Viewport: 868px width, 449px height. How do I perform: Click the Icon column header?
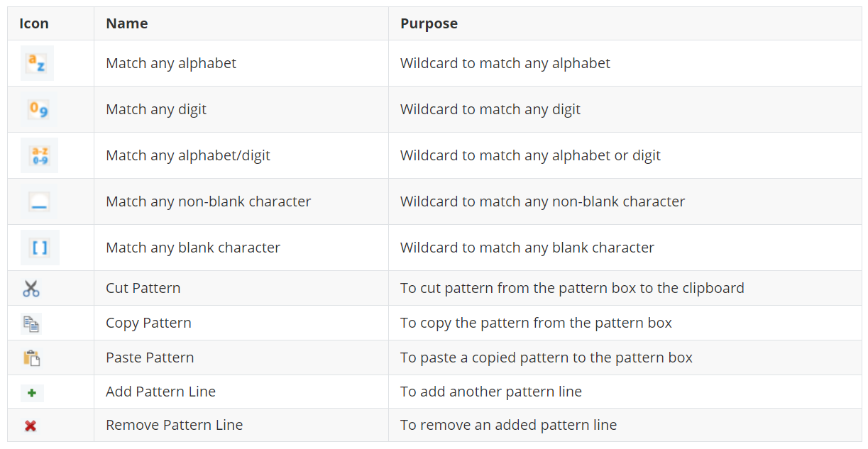tap(34, 23)
